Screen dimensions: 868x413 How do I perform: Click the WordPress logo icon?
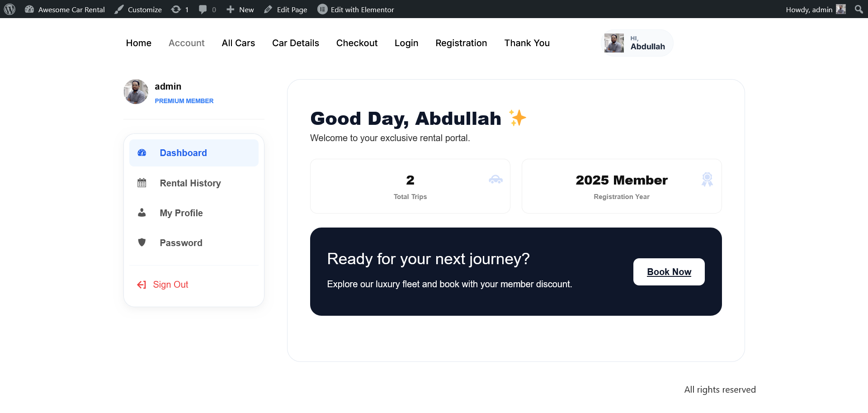[x=9, y=9]
